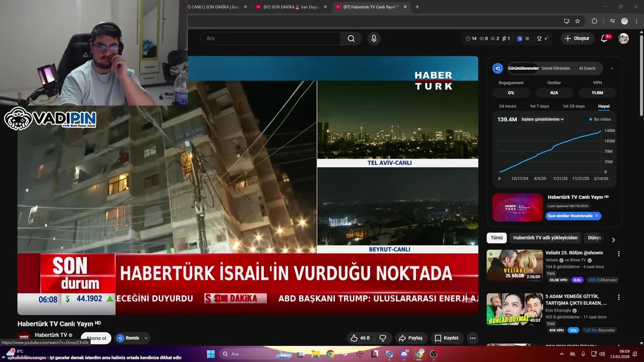Click See similar thumbnails button
This screenshot has width=644, height=362.
coord(573,216)
